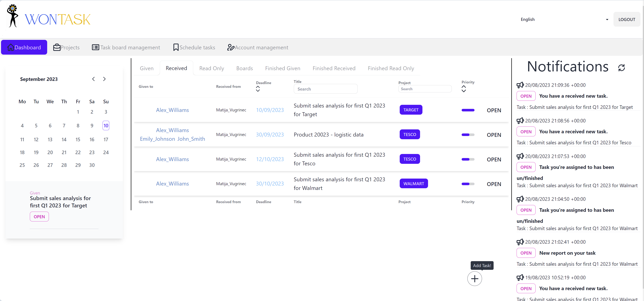Open the John_Smith user link

(191, 139)
